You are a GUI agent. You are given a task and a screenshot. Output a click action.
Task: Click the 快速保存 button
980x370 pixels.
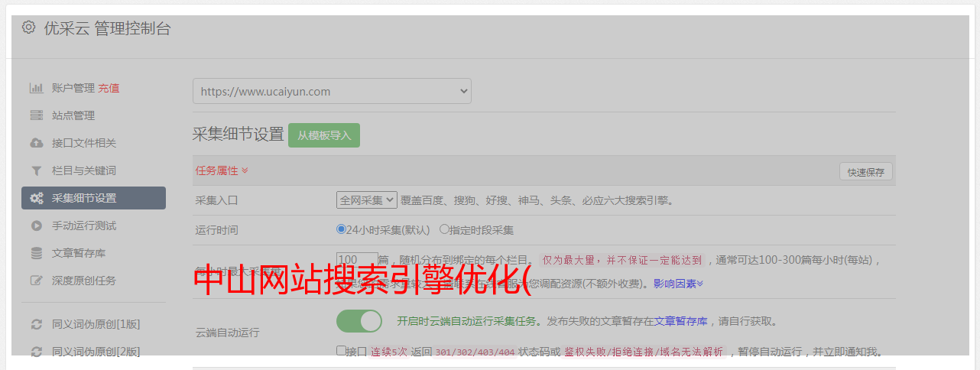pyautogui.click(x=865, y=172)
